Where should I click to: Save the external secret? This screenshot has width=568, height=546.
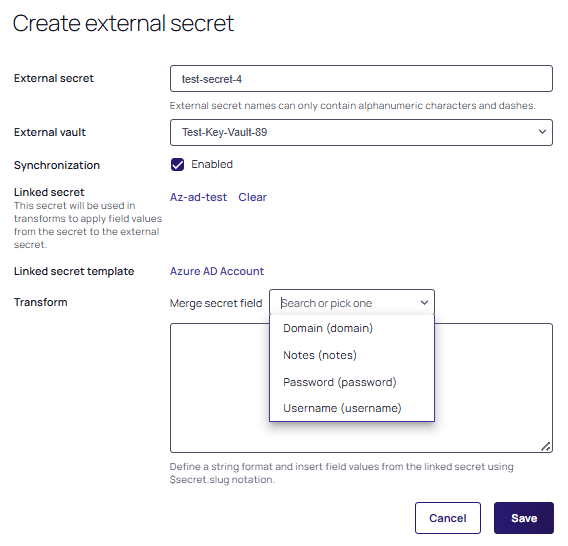(x=524, y=518)
